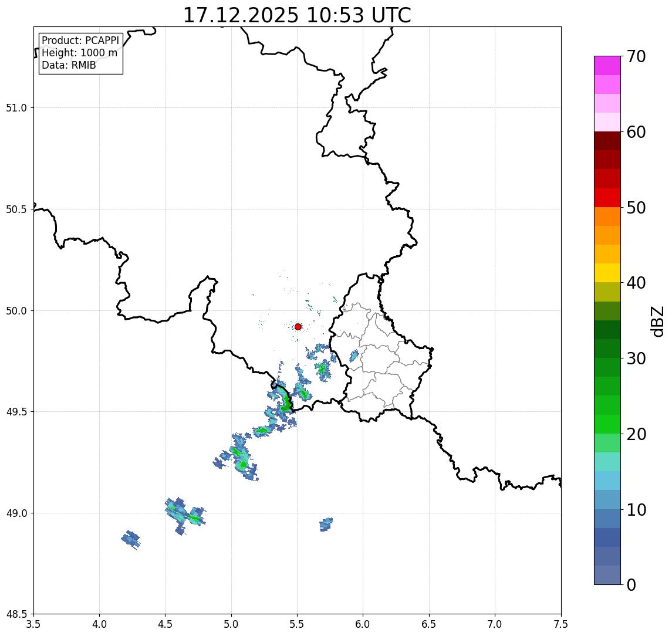Click the red radar location marker
672x636 pixels.
(x=298, y=327)
